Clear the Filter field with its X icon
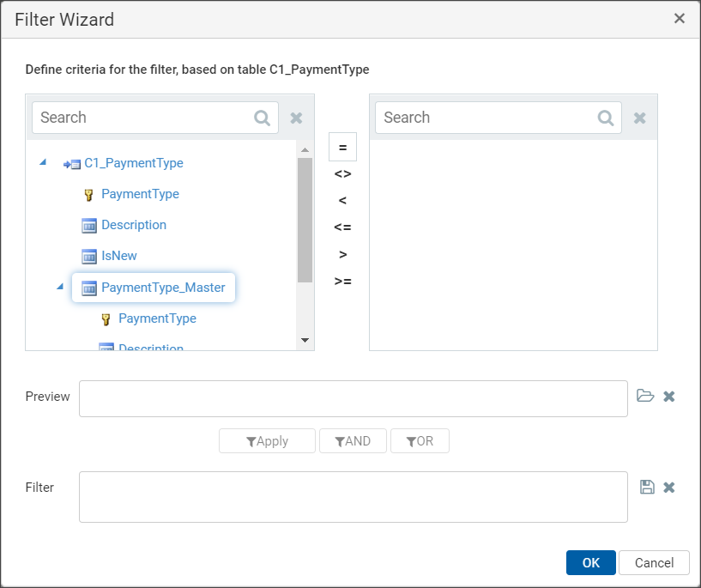The width and height of the screenshot is (701, 588). [668, 487]
